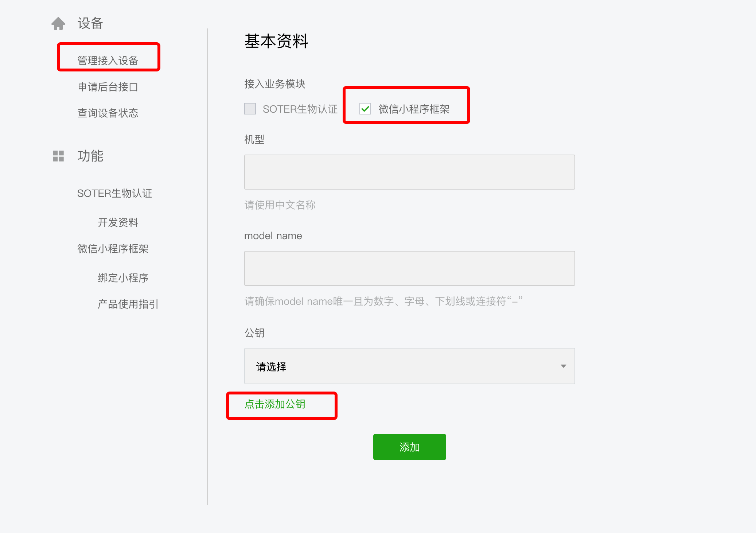
Task: Uncheck the 微信小程序框架 checkbox
Action: pos(365,109)
